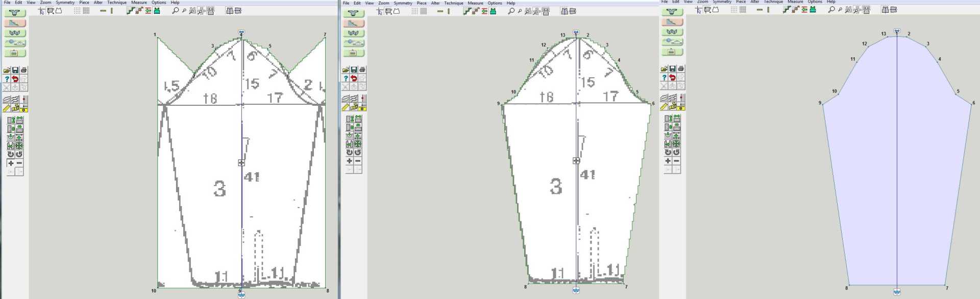980x299 pixels.
Task: Open the Symmetry menu in the left window
Action: [65, 3]
